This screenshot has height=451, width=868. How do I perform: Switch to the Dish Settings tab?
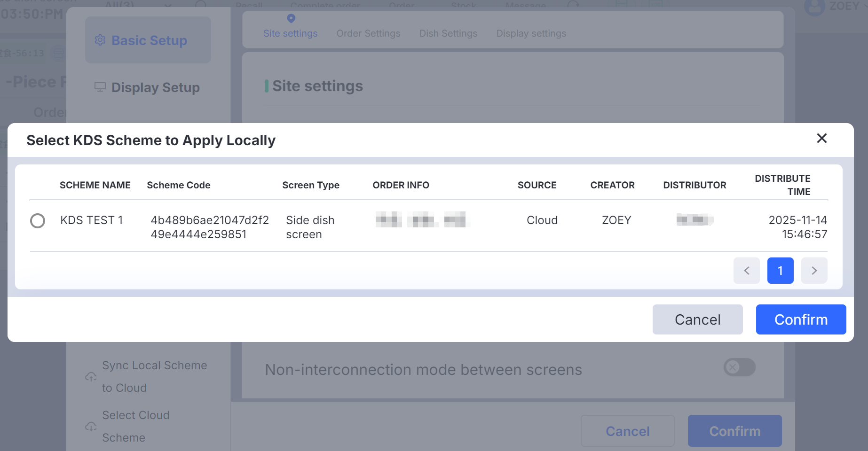[448, 34]
